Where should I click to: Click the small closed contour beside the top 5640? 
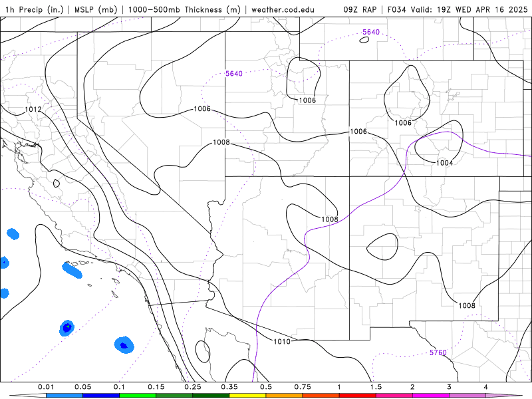pyautogui.click(x=364, y=40)
